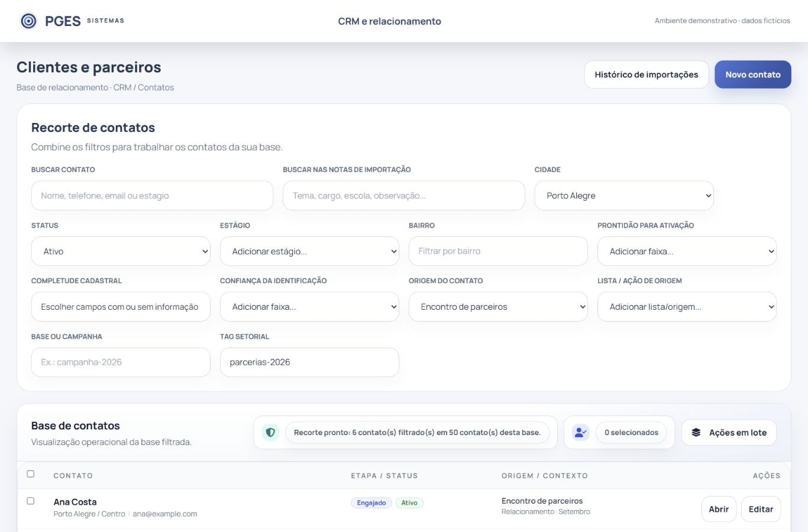
Task: Click the CRM e relacionamento header title
Action: coord(390,21)
